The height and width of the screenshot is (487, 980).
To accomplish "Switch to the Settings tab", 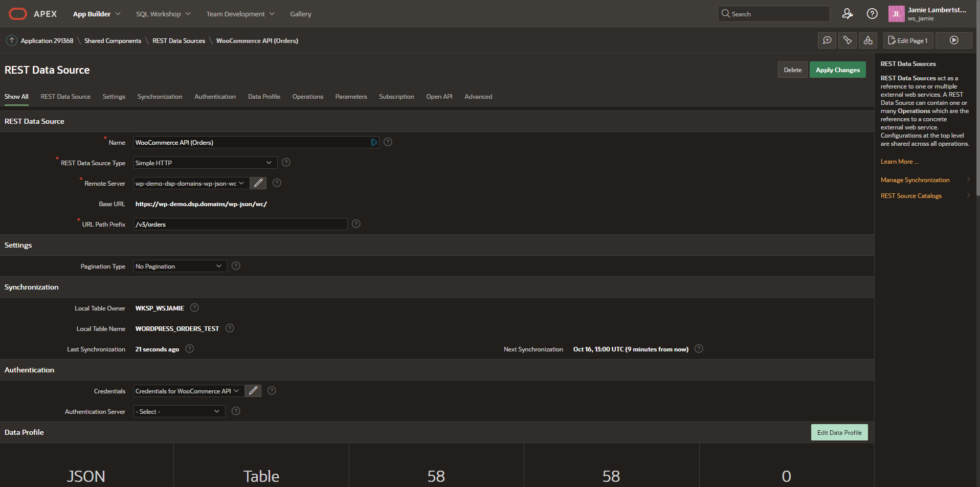I will tap(114, 96).
